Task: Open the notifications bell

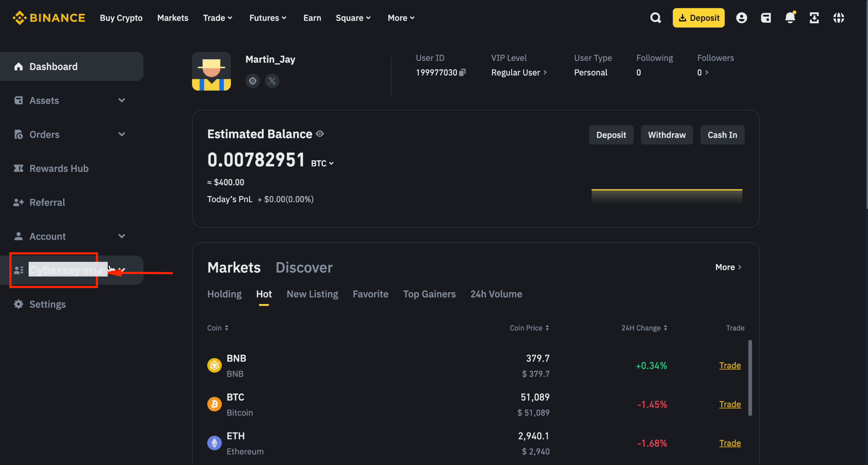Action: (790, 18)
